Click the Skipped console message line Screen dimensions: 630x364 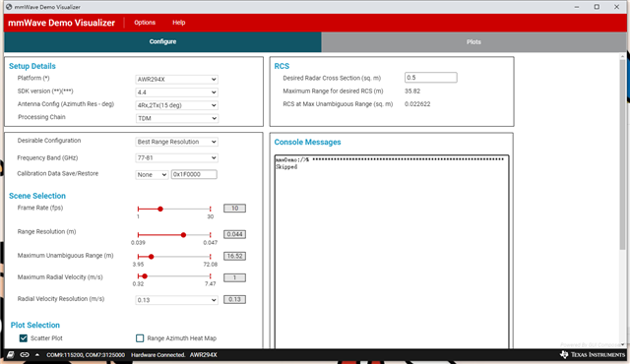pos(286,167)
